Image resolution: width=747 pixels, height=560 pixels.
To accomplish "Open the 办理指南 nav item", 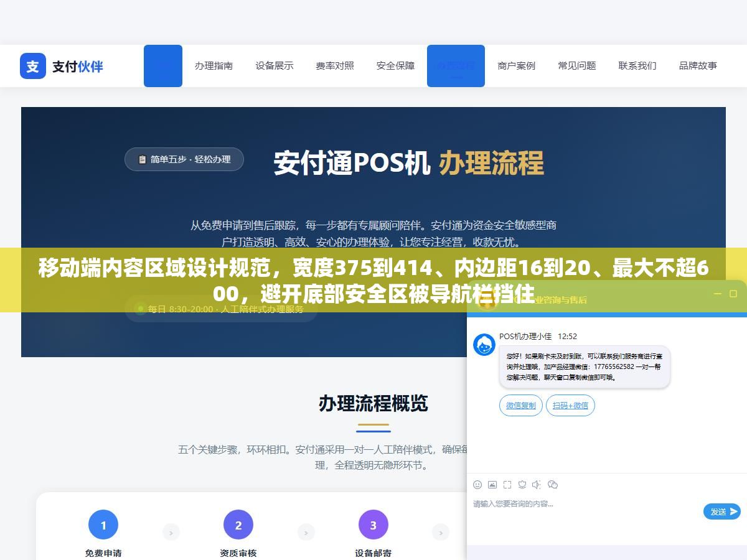I will tap(214, 65).
